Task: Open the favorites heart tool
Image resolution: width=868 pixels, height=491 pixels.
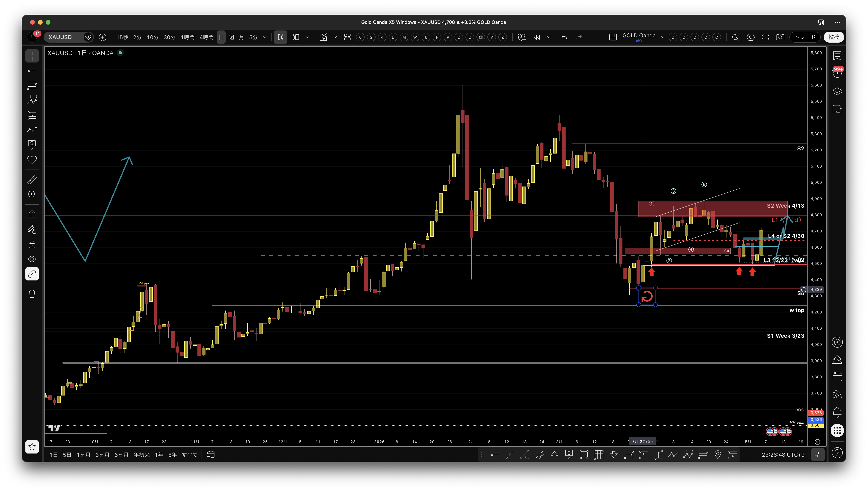Action: click(32, 160)
